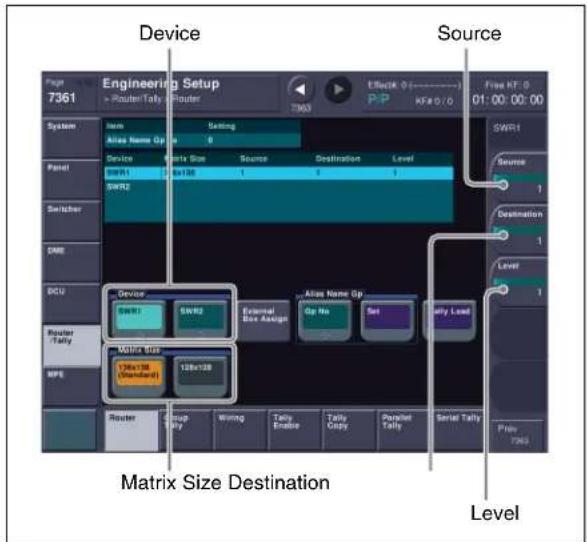Viewport: 587px width, 542px height.
Task: Switch to the Wiring tab
Action: point(241,430)
